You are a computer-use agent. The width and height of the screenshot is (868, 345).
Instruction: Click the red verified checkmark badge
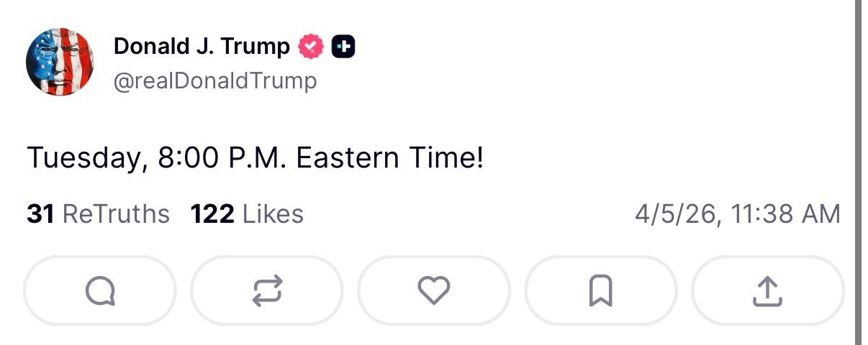(311, 47)
